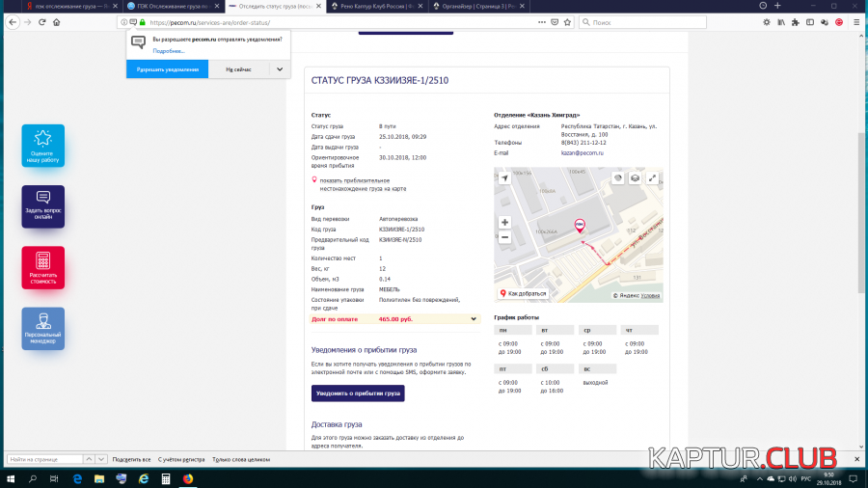The width and height of the screenshot is (868, 488).
Task: Open new browser tab
Action: pos(777,6)
